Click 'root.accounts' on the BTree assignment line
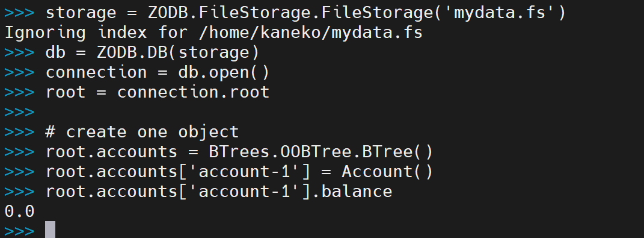The height and width of the screenshot is (238, 644). (111, 152)
